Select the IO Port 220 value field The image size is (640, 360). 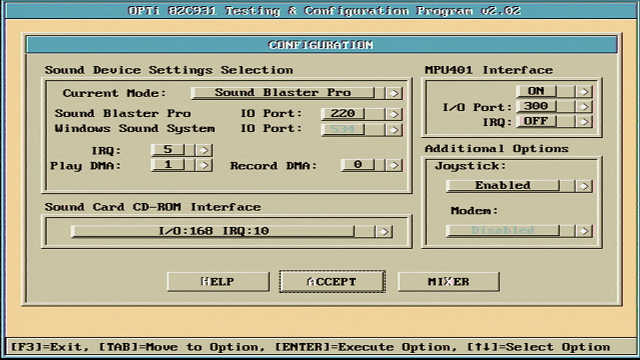(x=343, y=113)
